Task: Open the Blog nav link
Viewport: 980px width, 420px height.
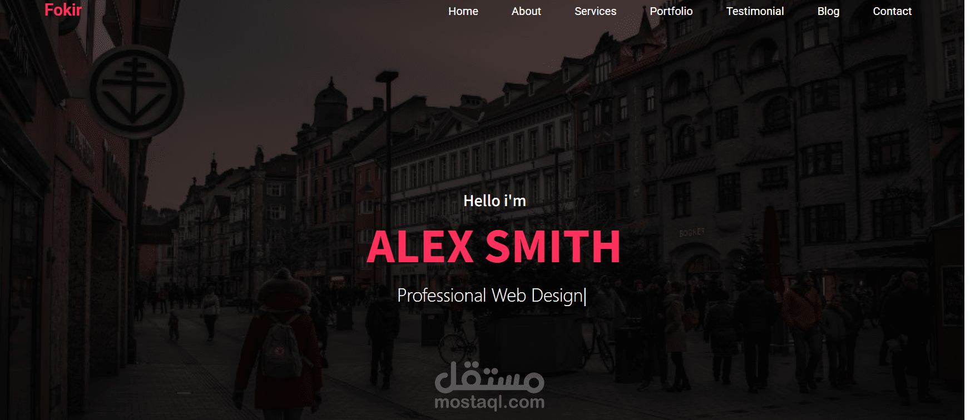Action: [828, 11]
